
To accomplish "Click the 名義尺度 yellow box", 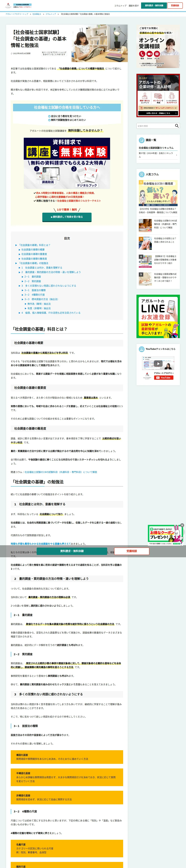I will pyautogui.click(x=67, y=848).
